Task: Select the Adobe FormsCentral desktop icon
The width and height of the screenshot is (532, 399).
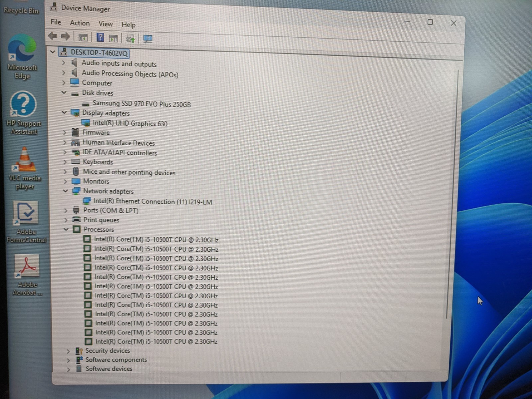Action: 26,222
